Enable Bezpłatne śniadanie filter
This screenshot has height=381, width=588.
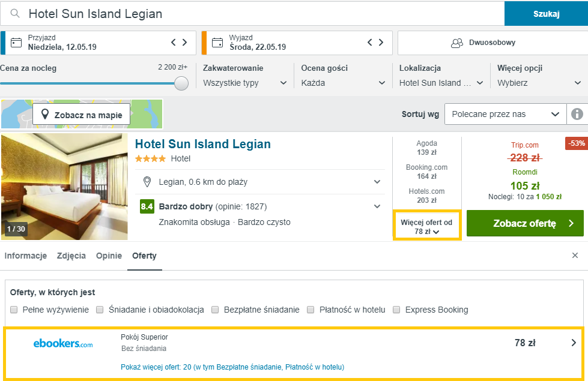point(215,310)
